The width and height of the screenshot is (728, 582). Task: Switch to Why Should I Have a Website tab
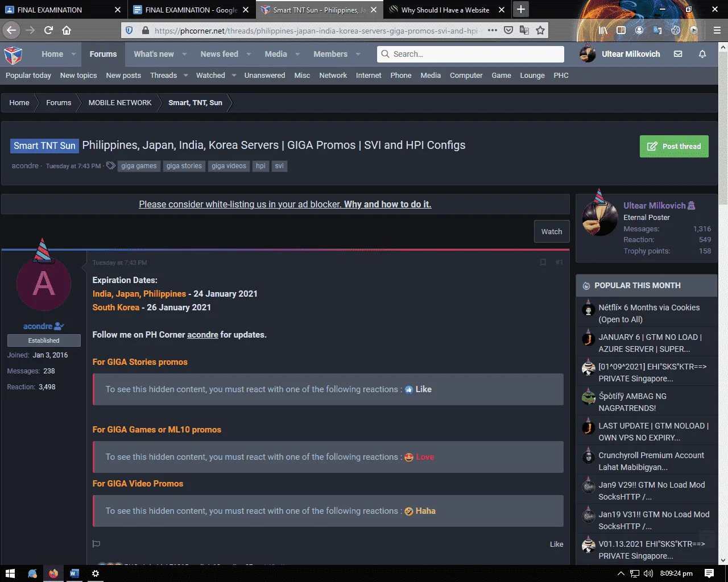(445, 10)
